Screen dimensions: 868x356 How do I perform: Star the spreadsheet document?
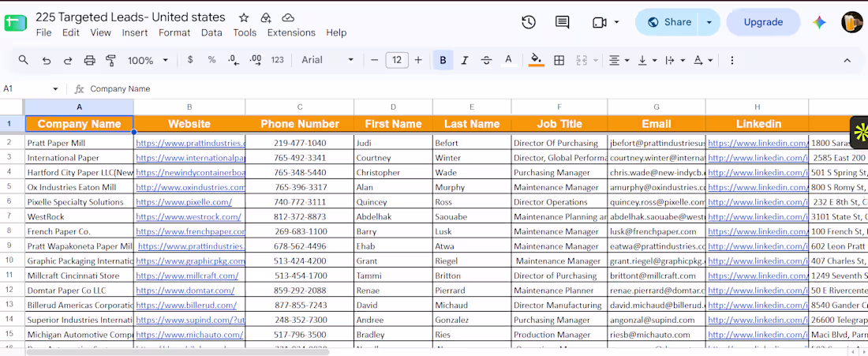(244, 17)
